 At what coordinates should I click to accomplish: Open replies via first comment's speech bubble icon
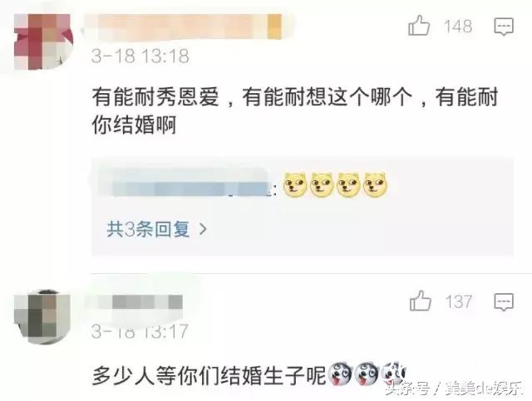pos(504,27)
